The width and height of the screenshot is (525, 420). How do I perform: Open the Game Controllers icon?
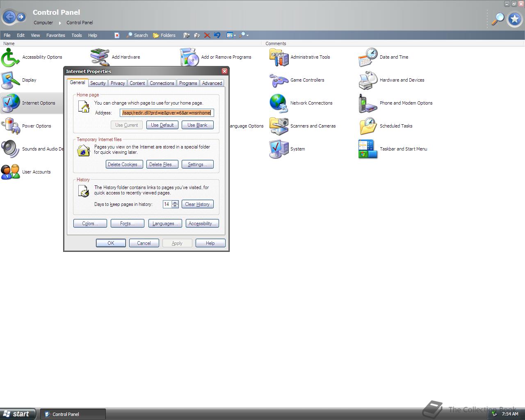pos(279,80)
